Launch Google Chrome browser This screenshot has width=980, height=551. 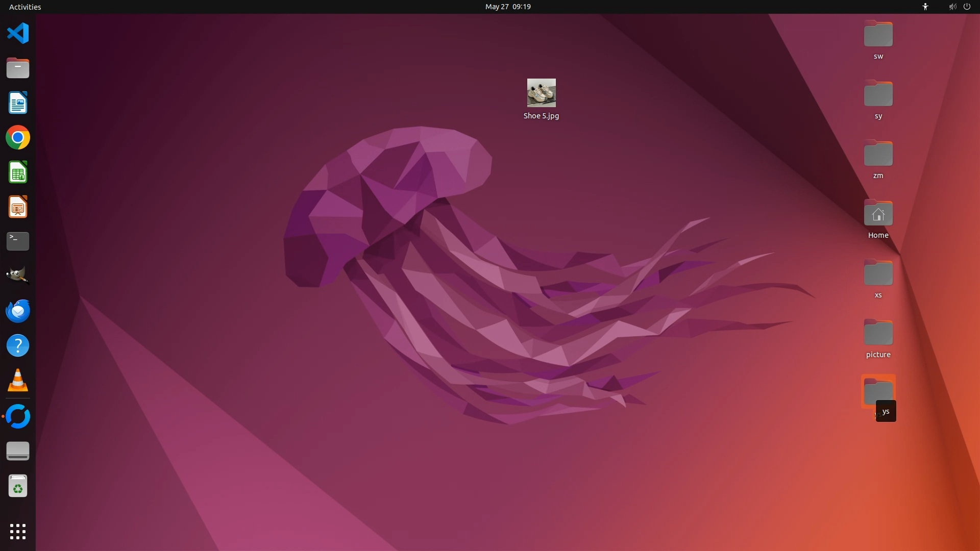(x=18, y=138)
